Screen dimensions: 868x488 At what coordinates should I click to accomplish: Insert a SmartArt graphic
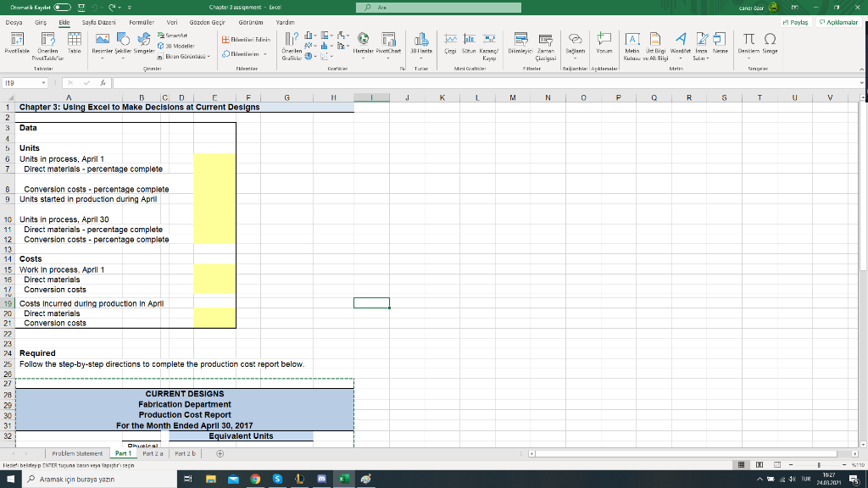172,36
